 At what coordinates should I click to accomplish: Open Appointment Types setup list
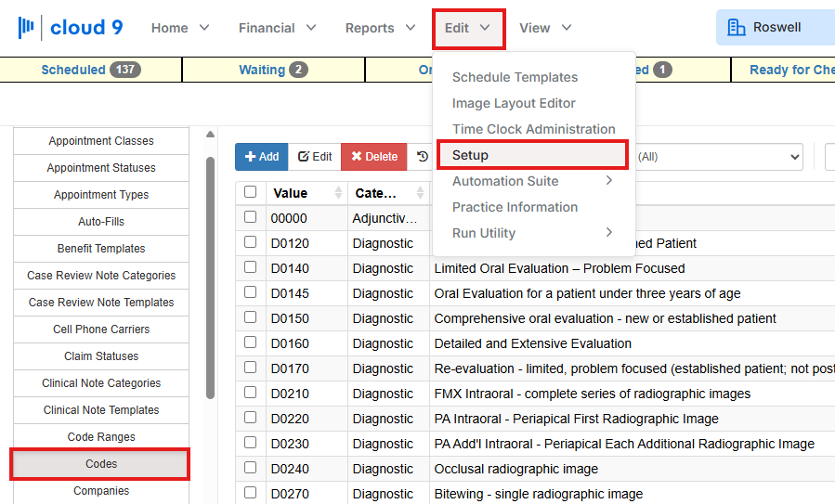pyautogui.click(x=101, y=195)
